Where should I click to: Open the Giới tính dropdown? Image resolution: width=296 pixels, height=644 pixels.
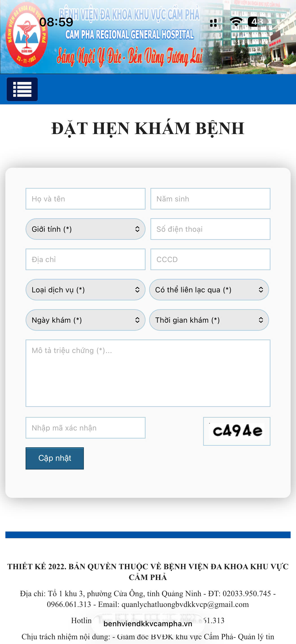pos(85,229)
